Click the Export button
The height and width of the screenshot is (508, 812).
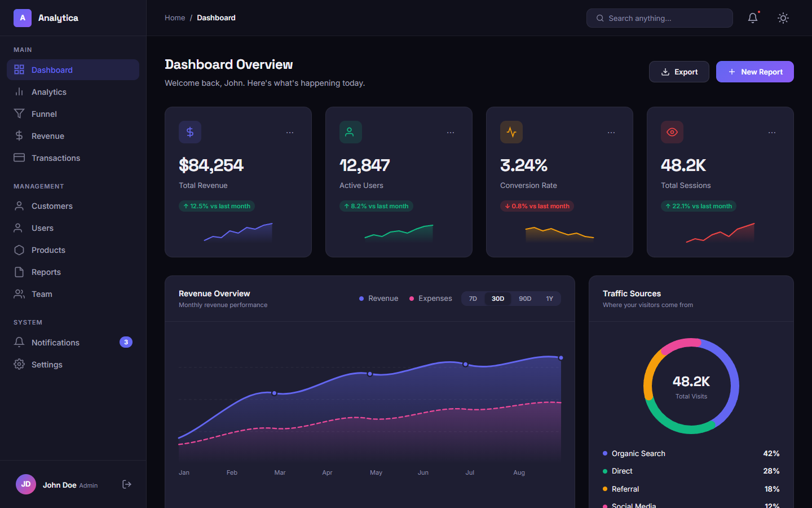679,72
